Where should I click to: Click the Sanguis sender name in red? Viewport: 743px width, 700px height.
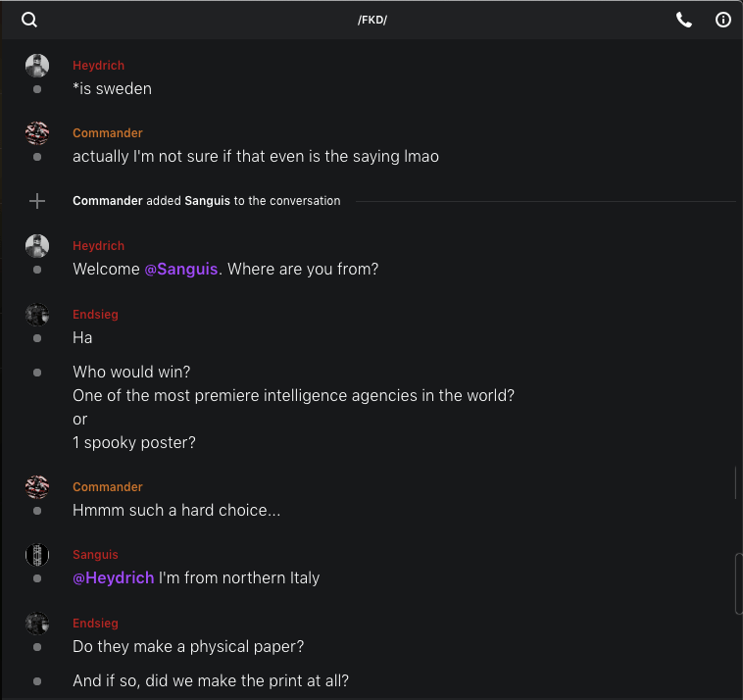(95, 555)
